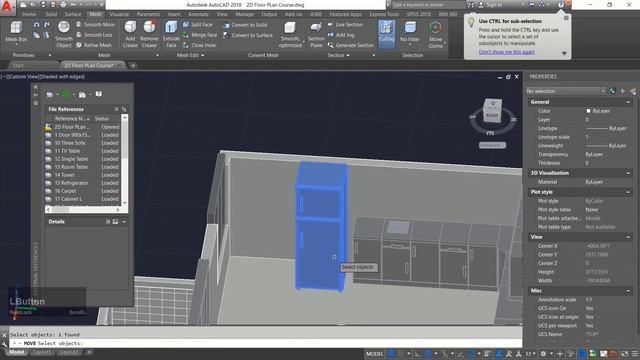640x360 pixels.
Task: Toggle the Smooth, optimized option
Action: [x=290, y=34]
